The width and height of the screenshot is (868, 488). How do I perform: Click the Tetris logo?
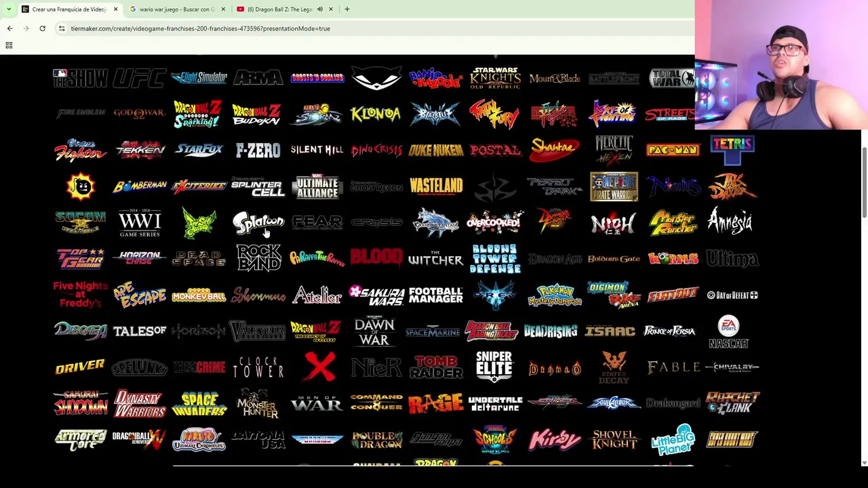click(x=732, y=150)
